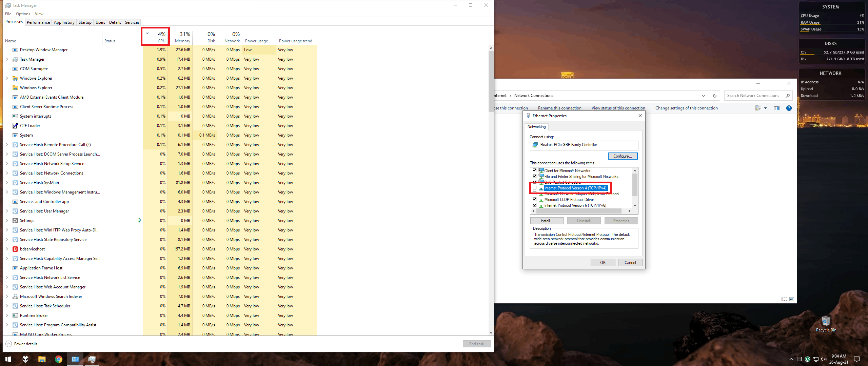868x366 pixels.
Task: Expand Service Host: SysMain group
Action: point(7,183)
